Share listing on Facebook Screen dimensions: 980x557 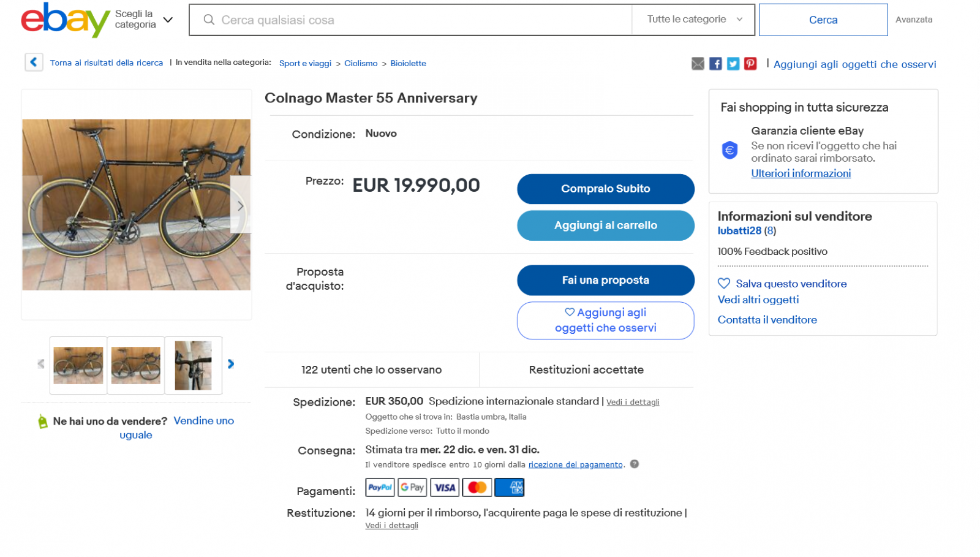[715, 64]
